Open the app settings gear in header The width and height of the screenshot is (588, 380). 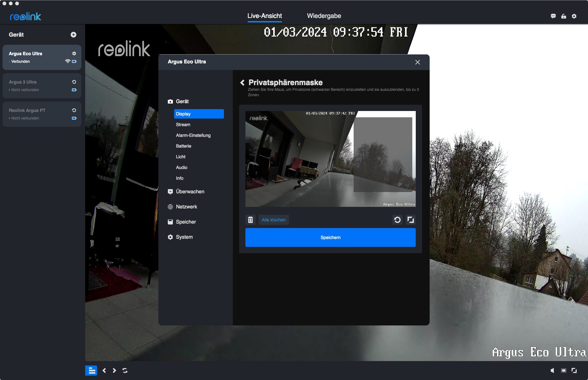574,16
